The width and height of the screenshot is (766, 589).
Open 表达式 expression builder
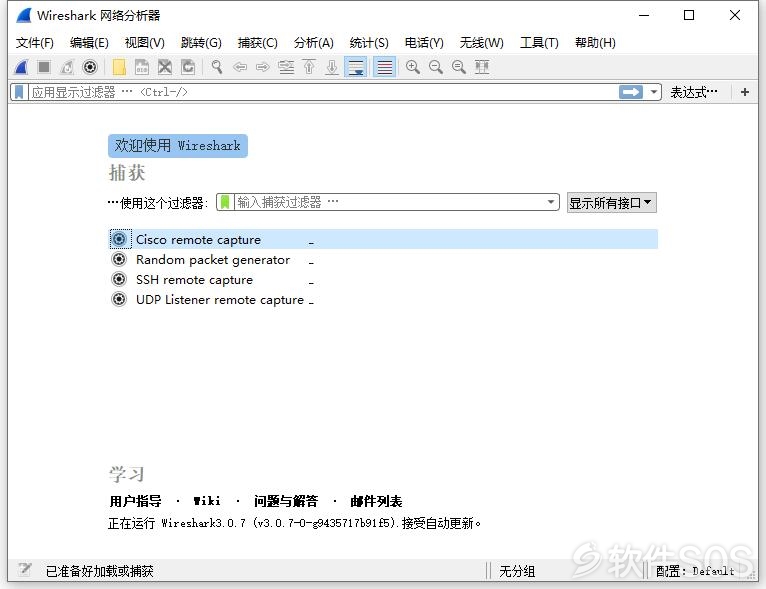[694, 92]
